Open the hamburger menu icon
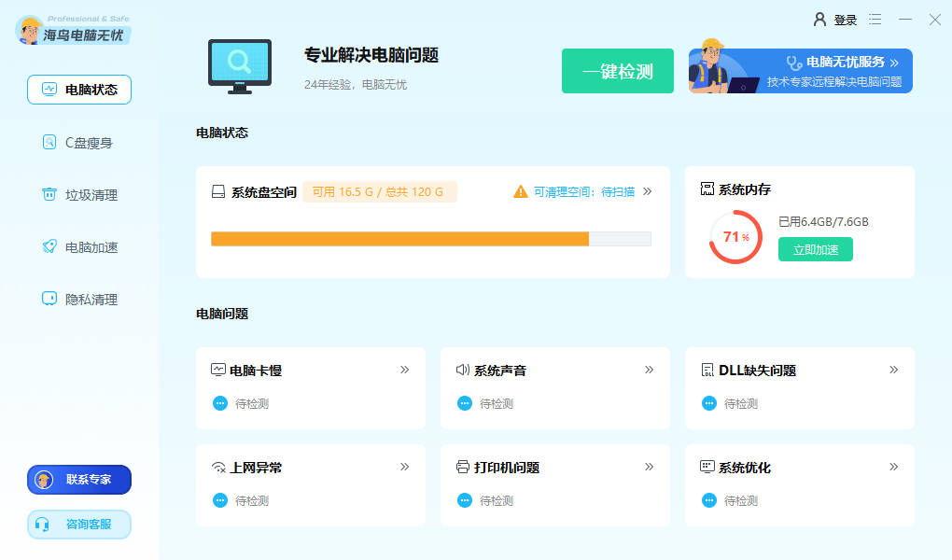This screenshot has height=560, width=952. pos(875,20)
